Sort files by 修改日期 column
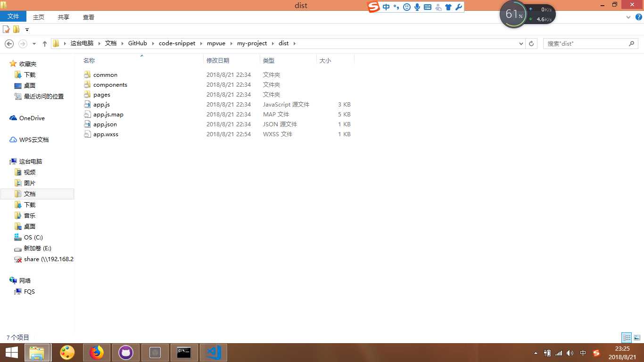 tap(218, 60)
